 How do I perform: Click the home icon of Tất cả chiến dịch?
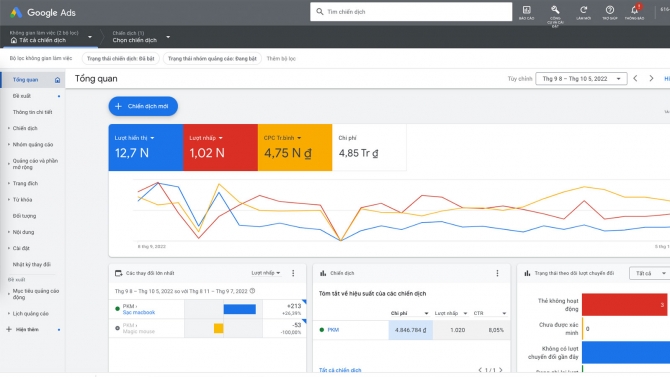[x=14, y=40]
